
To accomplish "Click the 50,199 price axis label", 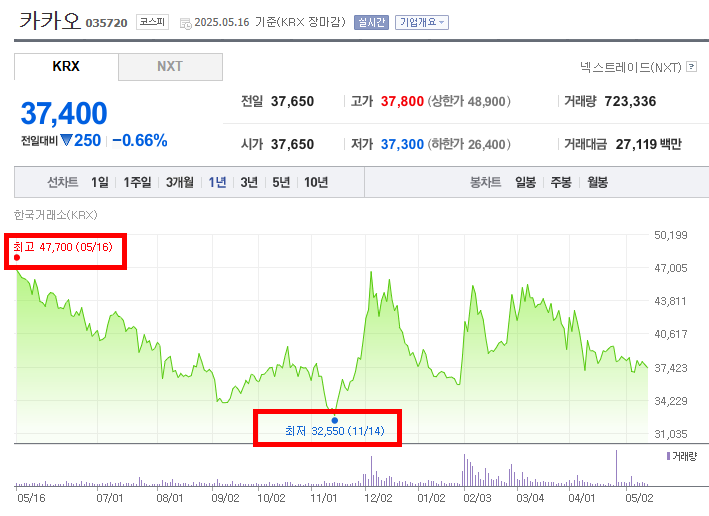I will click(671, 235).
